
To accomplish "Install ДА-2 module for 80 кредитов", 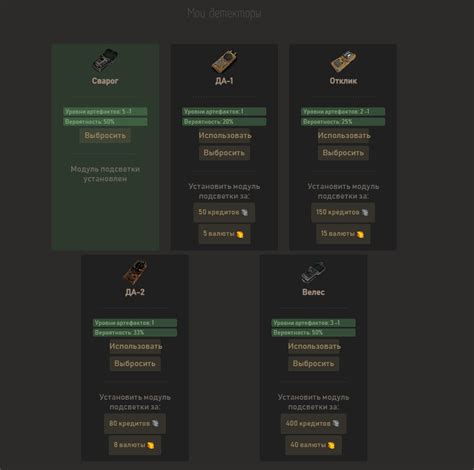I will pos(135,424).
